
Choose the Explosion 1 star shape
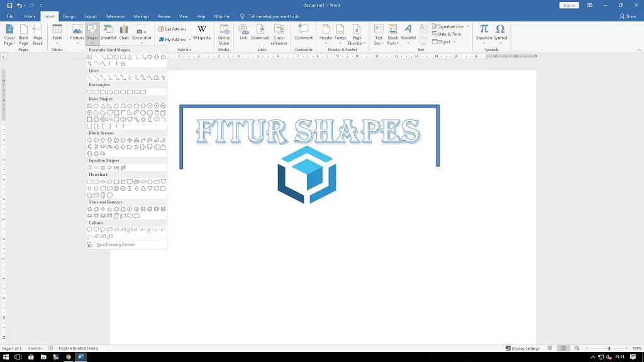click(x=89, y=209)
